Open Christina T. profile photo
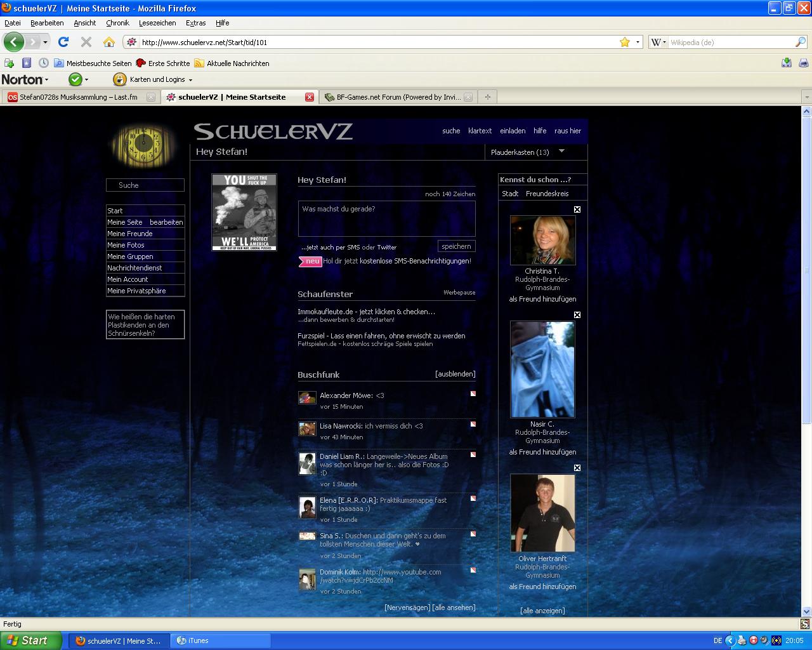Viewport: 812px width, 650px height. tap(543, 240)
